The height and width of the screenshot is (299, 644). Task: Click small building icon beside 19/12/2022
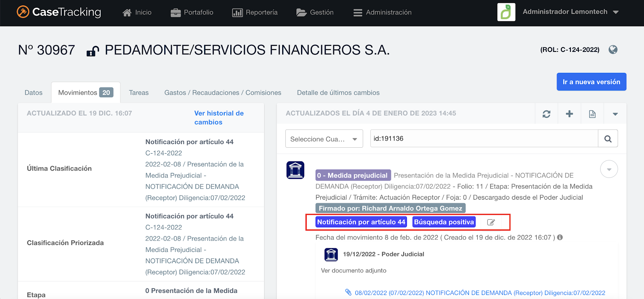[331, 254]
